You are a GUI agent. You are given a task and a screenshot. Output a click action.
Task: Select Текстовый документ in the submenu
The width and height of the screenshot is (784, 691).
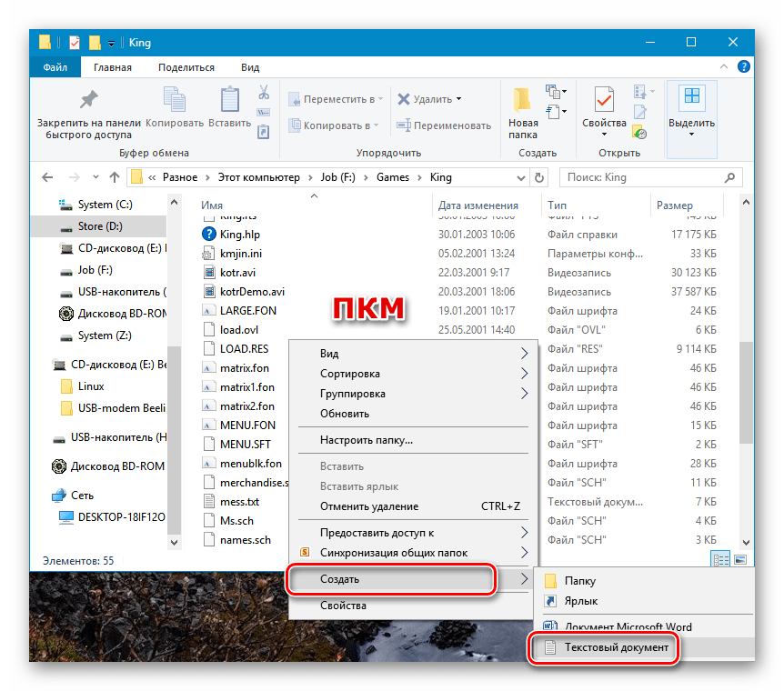[x=617, y=648]
